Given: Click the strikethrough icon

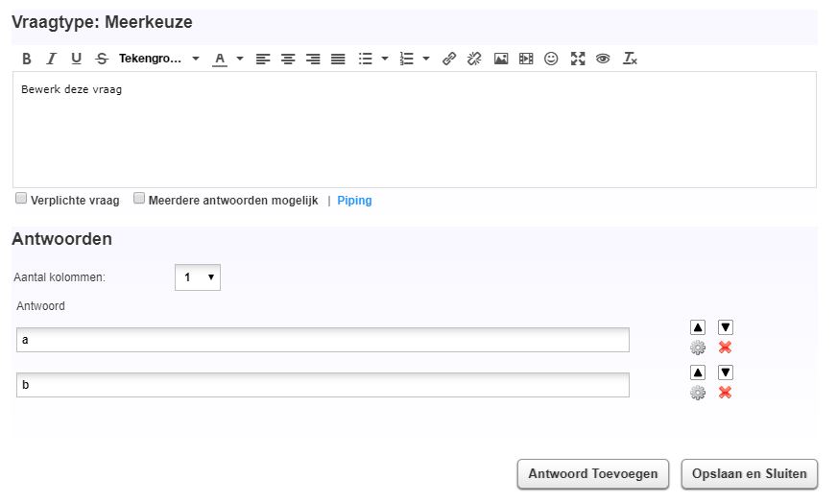Looking at the screenshot, I should coord(102,59).
